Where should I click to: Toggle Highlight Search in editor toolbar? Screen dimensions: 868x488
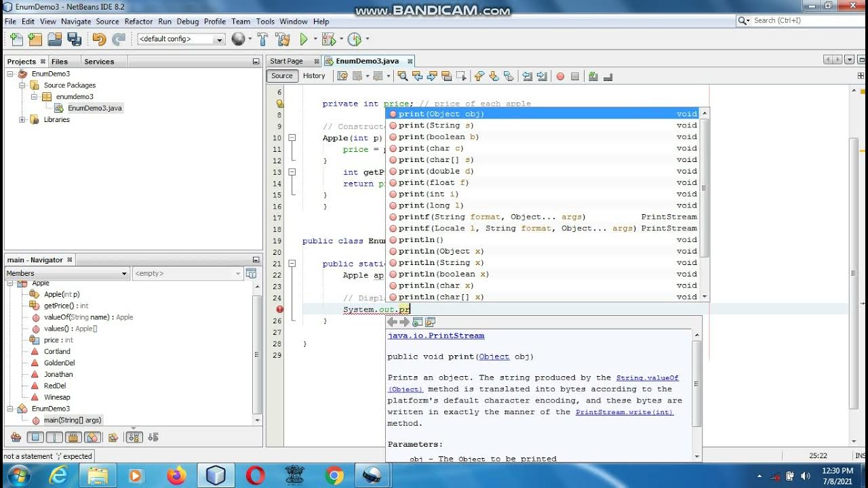[x=446, y=76]
